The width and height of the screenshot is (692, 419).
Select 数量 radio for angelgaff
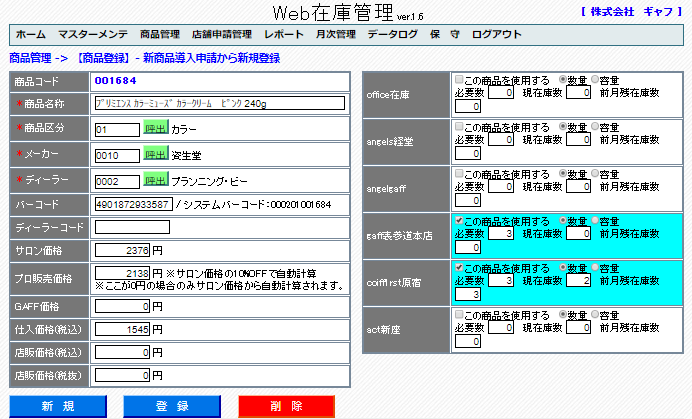[x=563, y=174]
